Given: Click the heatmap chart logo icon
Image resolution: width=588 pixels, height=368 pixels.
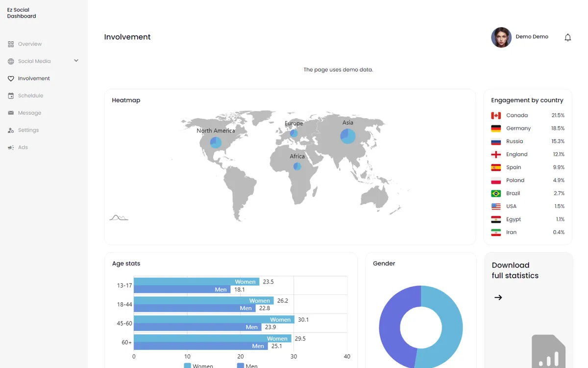Looking at the screenshot, I should pyautogui.click(x=119, y=217).
